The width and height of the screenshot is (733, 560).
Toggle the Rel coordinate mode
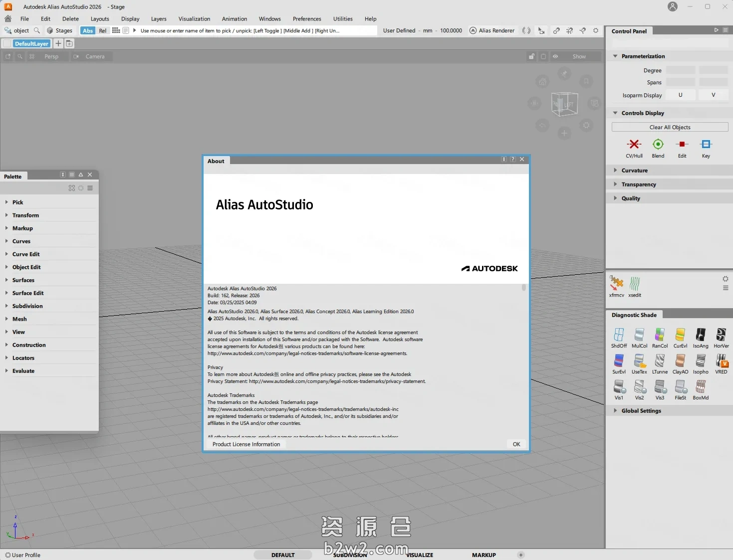102,30
